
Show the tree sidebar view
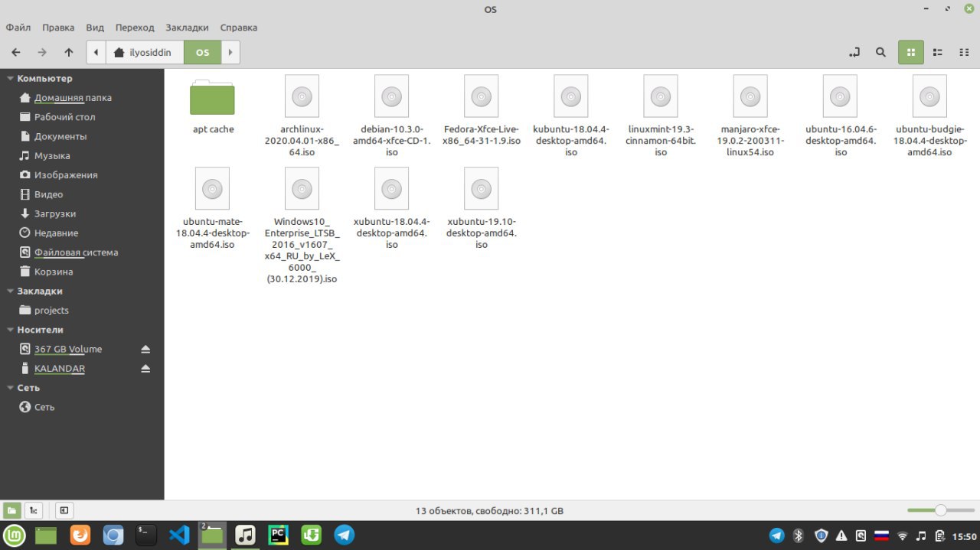[33, 510]
